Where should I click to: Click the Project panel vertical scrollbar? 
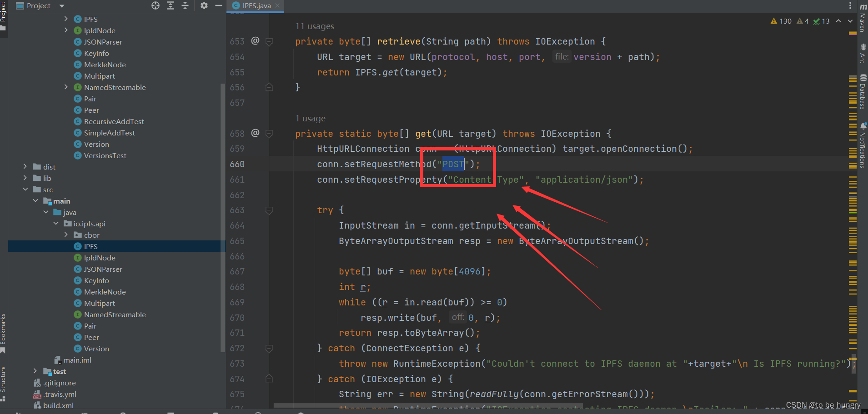[223, 217]
